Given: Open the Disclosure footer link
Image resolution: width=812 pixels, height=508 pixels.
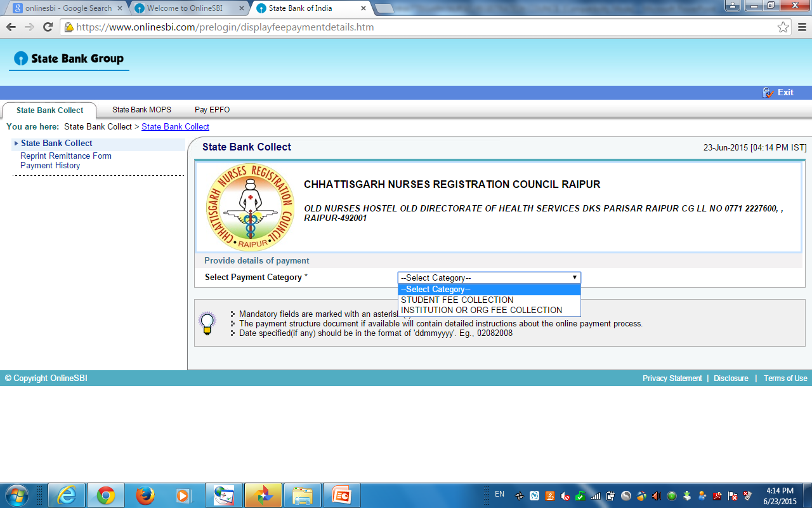Looking at the screenshot, I should point(731,378).
